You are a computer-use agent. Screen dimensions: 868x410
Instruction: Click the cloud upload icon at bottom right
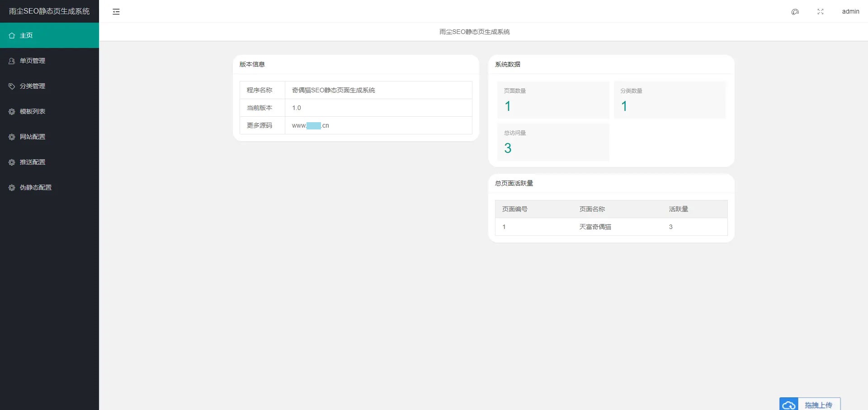pos(789,404)
